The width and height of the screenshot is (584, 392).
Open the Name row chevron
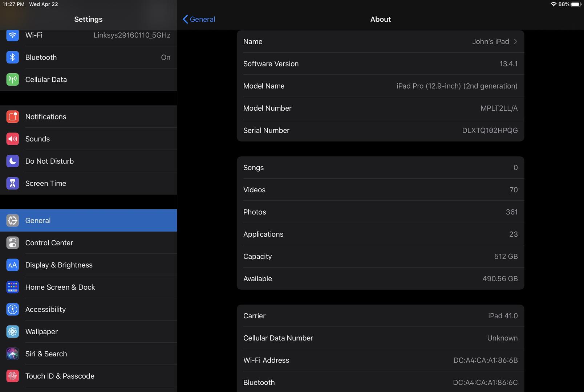[x=515, y=41]
